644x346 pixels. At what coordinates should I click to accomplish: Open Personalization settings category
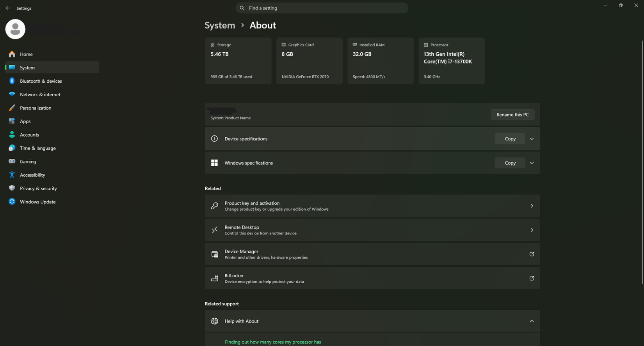pos(52,108)
